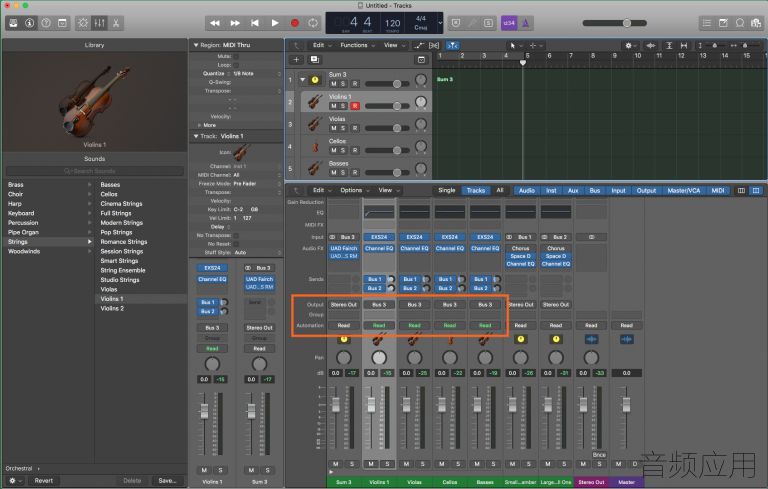
Task: Toggle record enable on Violins 1 track
Action: [355, 106]
